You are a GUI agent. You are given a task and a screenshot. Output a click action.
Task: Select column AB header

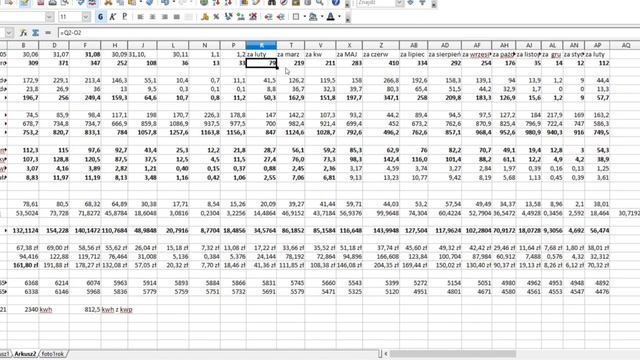click(x=414, y=45)
